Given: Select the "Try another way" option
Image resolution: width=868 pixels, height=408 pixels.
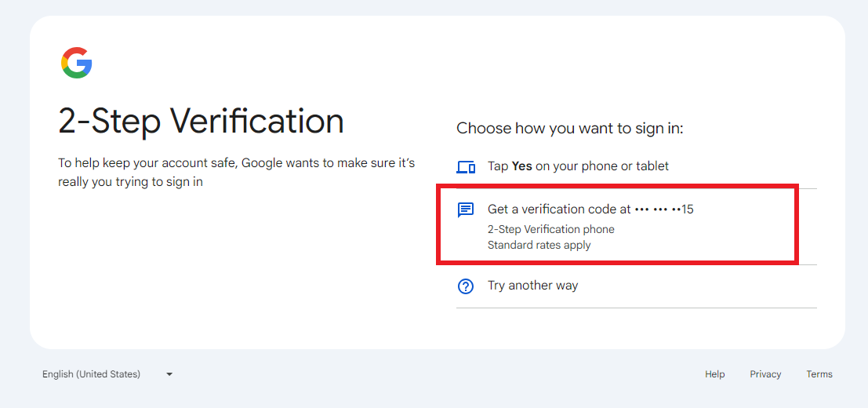Looking at the screenshot, I should click(x=532, y=286).
